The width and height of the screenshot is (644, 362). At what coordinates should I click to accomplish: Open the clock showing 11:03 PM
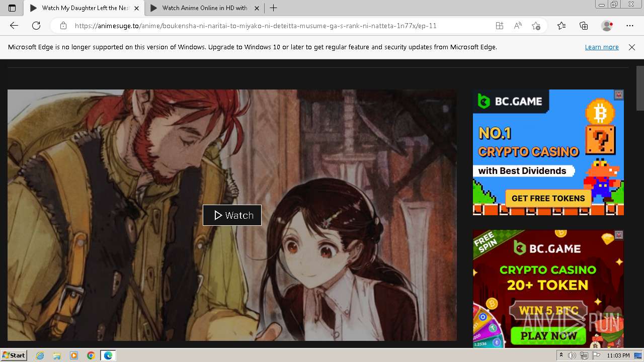pyautogui.click(x=618, y=355)
